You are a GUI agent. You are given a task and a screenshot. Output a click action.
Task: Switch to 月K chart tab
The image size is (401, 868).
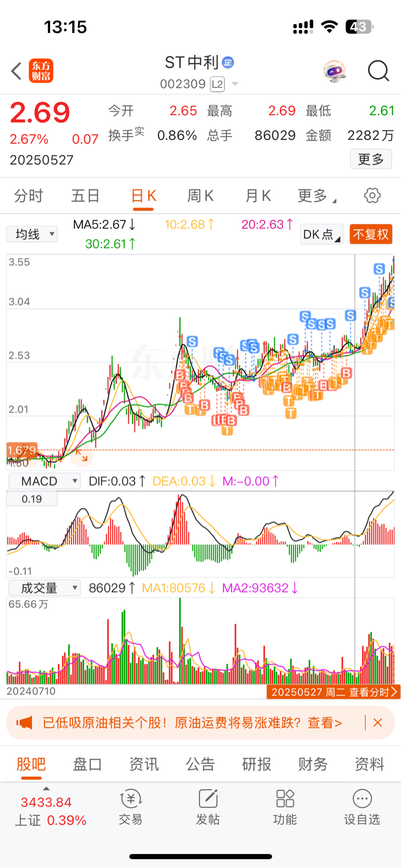[x=258, y=196]
